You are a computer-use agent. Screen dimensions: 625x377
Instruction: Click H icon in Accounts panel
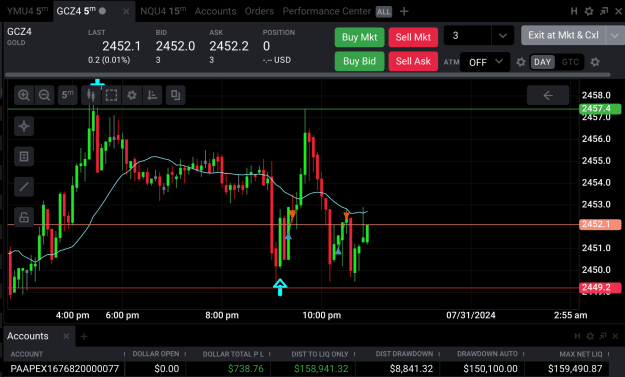(x=577, y=336)
